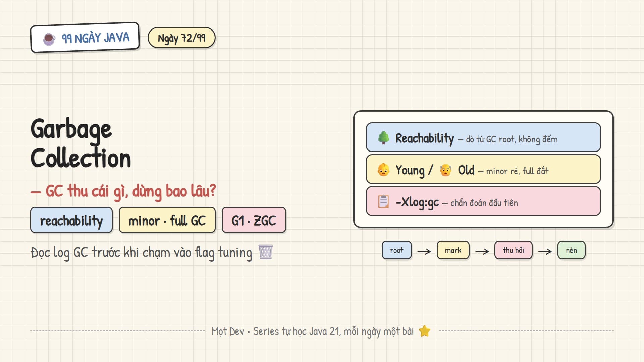
Task: Click the thu hồi step box
Action: (x=514, y=250)
